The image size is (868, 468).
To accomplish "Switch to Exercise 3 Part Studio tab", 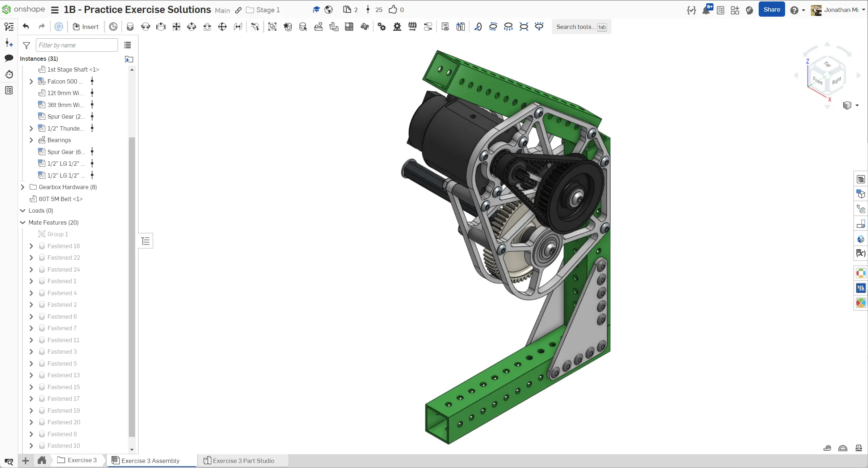I will point(239,460).
